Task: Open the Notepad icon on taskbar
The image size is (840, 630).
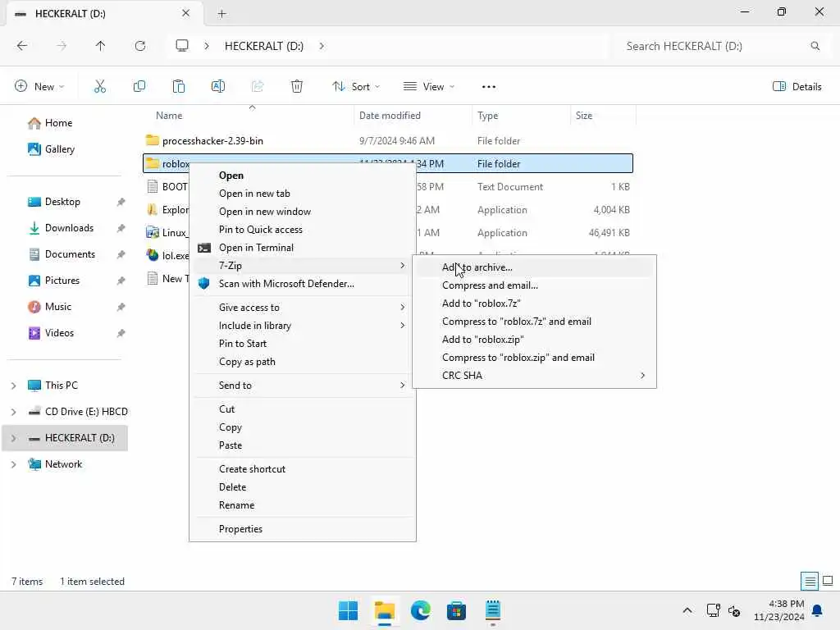Action: [493, 610]
